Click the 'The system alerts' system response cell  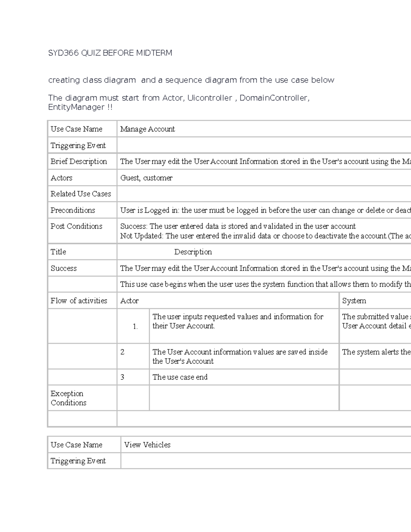click(x=376, y=352)
